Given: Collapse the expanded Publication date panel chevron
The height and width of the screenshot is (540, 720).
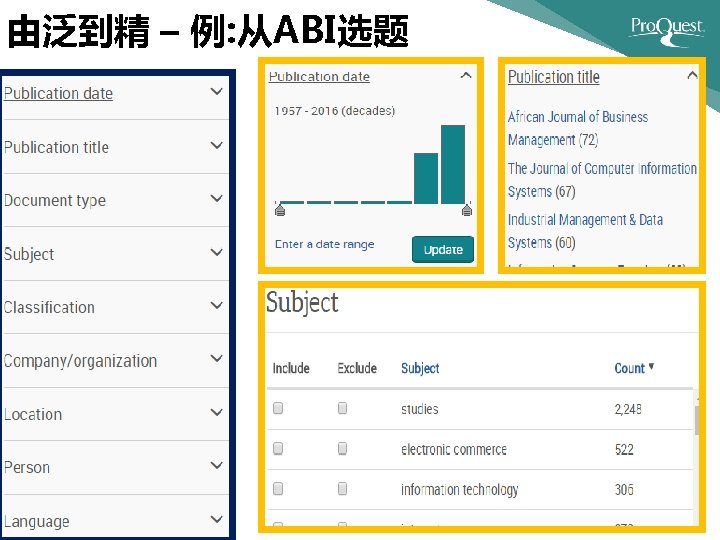Looking at the screenshot, I should pyautogui.click(x=466, y=75).
